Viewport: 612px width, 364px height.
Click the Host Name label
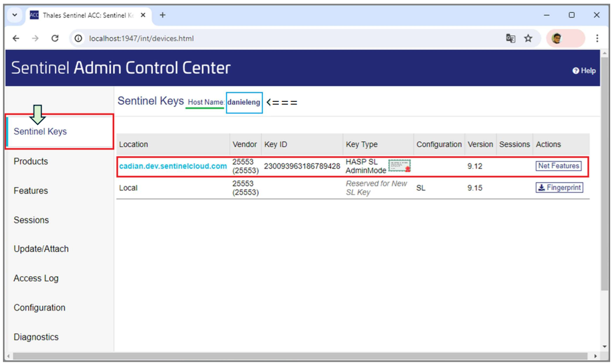206,102
